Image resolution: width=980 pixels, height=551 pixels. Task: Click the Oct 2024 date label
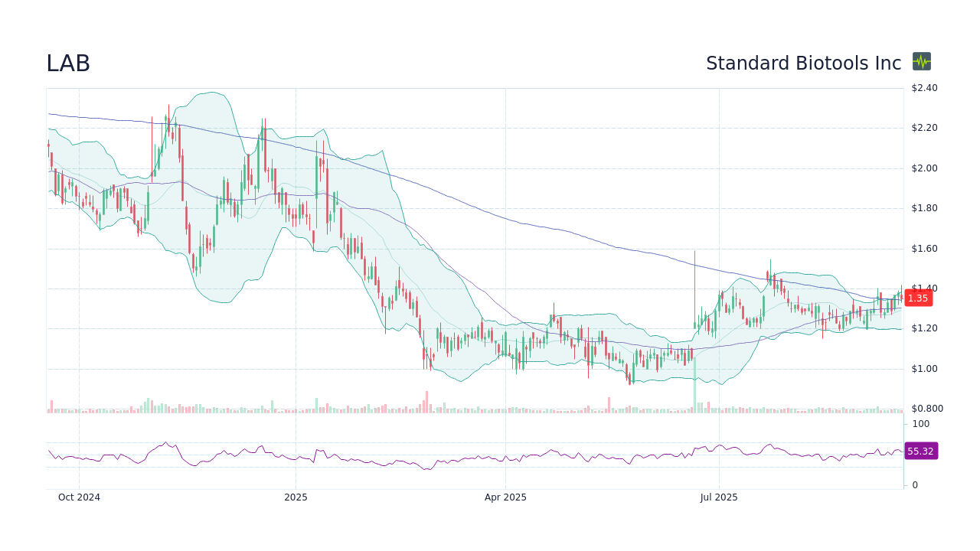(x=79, y=497)
